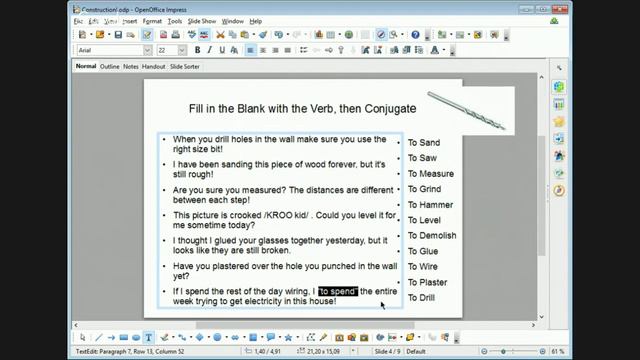640x360 pixels.
Task: Align text left
Action: tap(251, 50)
